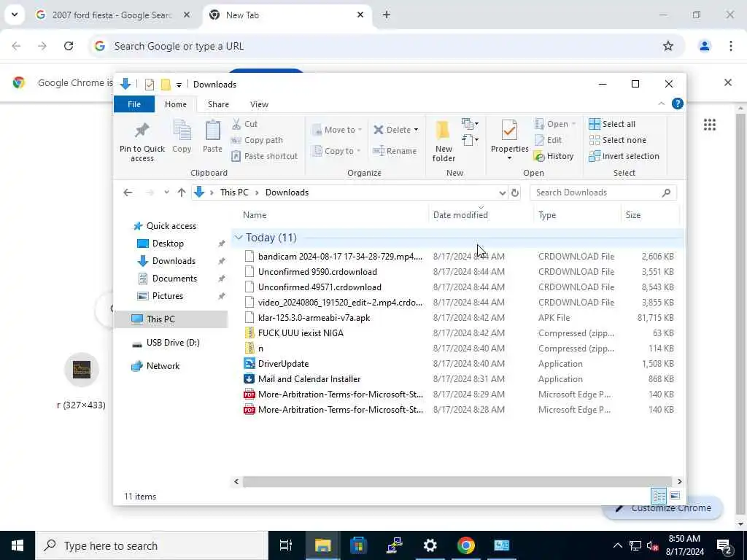Click Select all
747x560 pixels.
pos(612,124)
